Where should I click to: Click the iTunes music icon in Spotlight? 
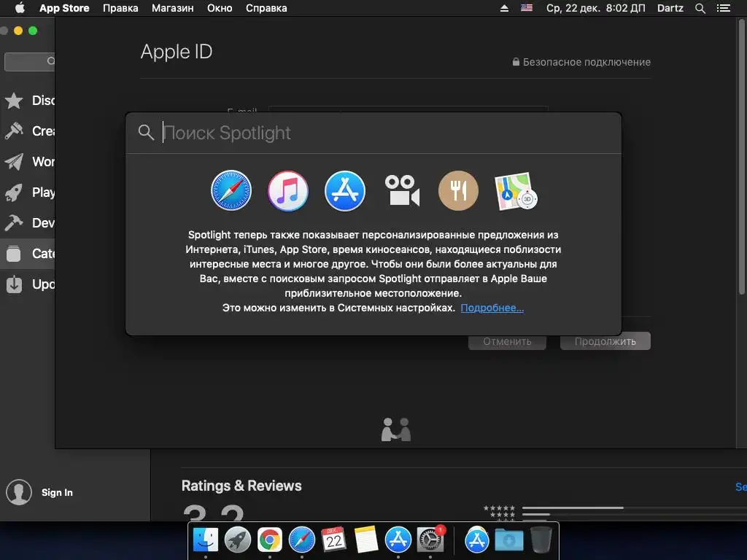[287, 190]
